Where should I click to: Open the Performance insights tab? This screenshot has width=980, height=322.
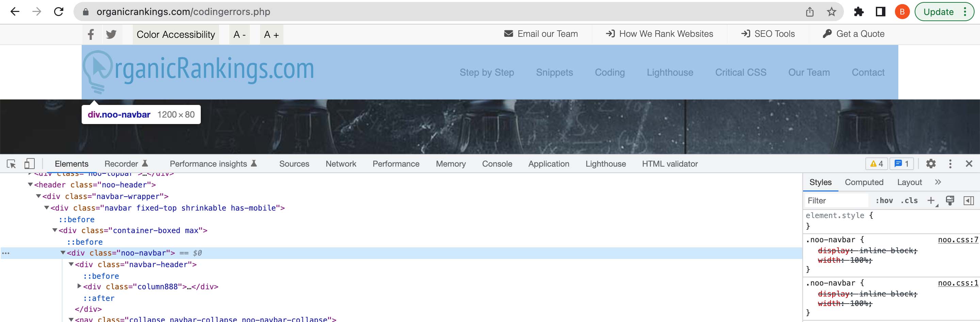[213, 164]
